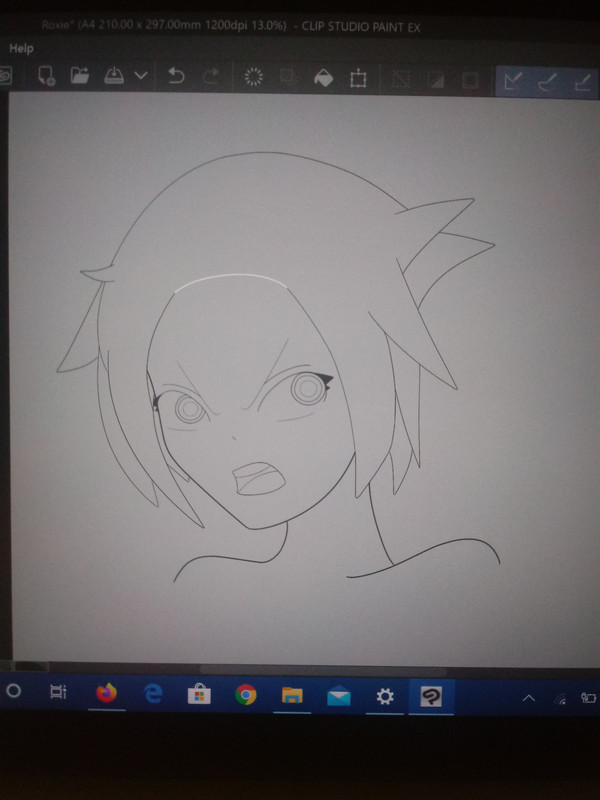Open the Clip Studio launcher icon
The image size is (600, 800).
click(x=4, y=76)
